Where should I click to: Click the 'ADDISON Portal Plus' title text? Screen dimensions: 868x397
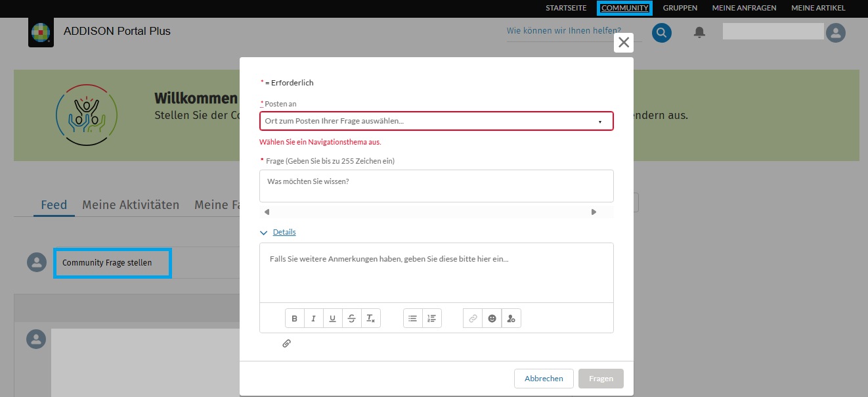pyautogui.click(x=117, y=31)
